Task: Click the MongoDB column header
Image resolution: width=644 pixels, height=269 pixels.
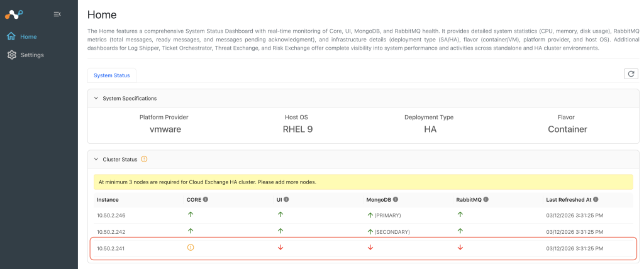Action: pos(379,200)
